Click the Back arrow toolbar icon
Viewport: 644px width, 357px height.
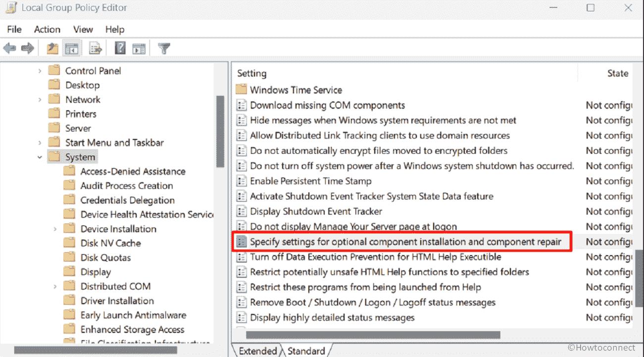9,48
